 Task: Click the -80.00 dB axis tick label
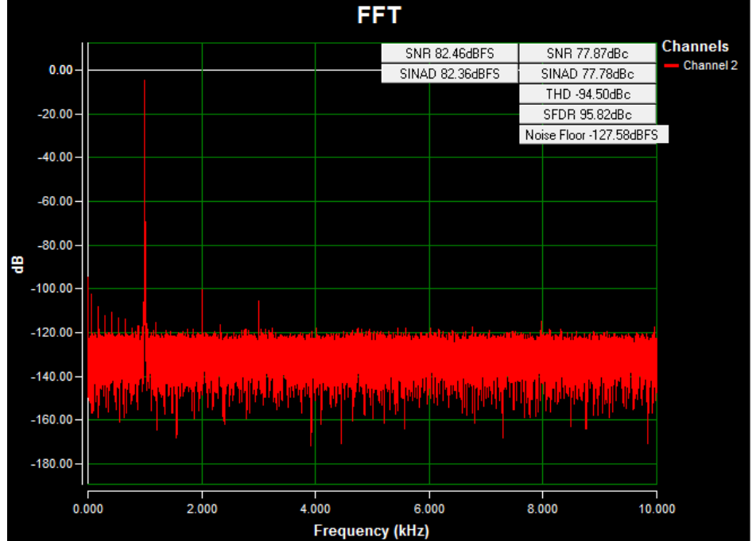tap(55, 245)
